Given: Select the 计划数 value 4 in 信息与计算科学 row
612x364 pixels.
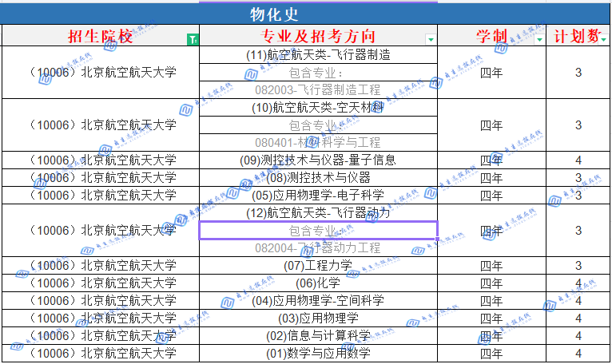Looking at the screenshot, I should [578, 335].
